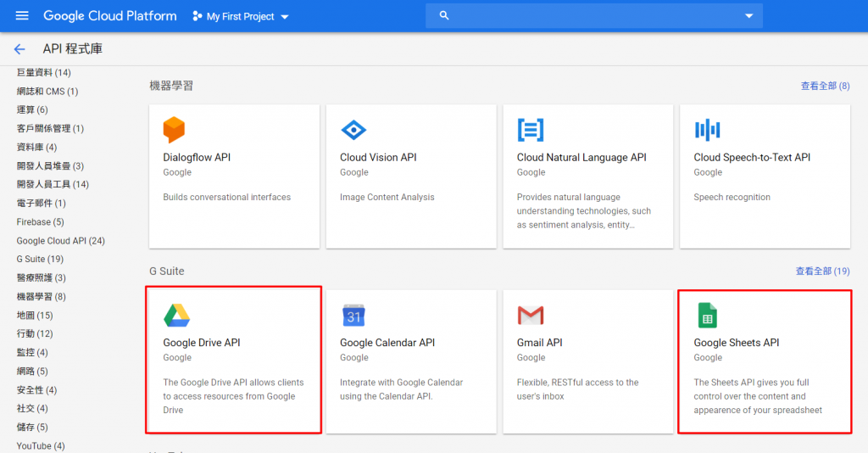Select category 開發人員工具 (14)
This screenshot has height=453, width=868.
point(53,184)
